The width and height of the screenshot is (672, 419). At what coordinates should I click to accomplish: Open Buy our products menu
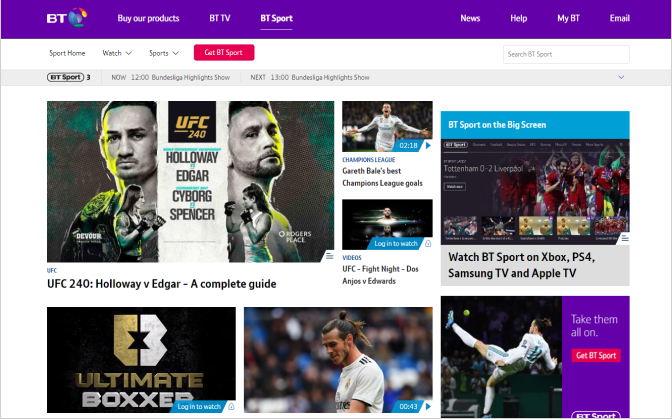coord(148,18)
